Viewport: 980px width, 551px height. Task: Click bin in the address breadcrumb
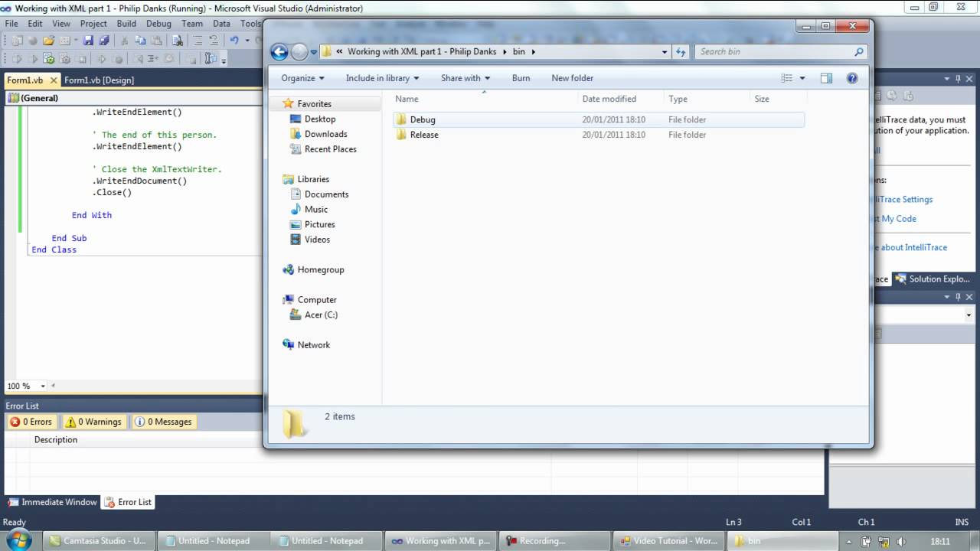tap(519, 52)
